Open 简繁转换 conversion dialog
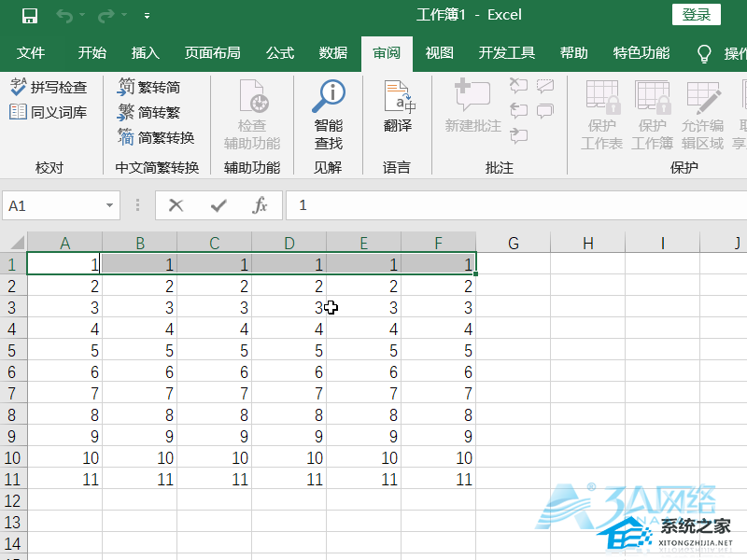747x560 pixels. pyautogui.click(x=156, y=137)
